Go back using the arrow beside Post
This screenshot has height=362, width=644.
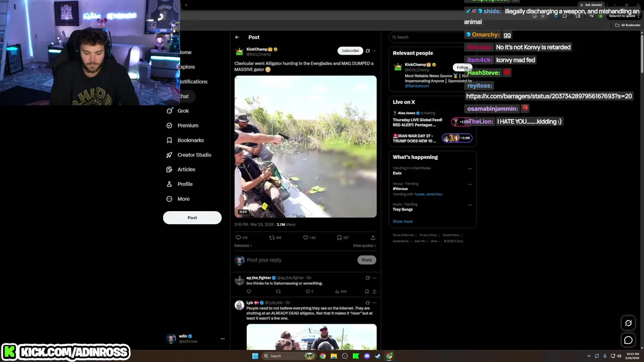click(x=237, y=37)
